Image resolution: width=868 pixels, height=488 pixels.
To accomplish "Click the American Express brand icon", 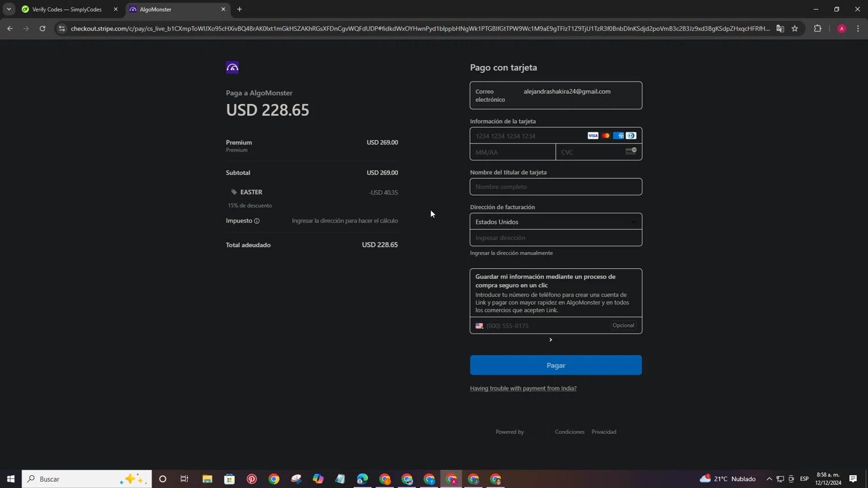I will (618, 136).
